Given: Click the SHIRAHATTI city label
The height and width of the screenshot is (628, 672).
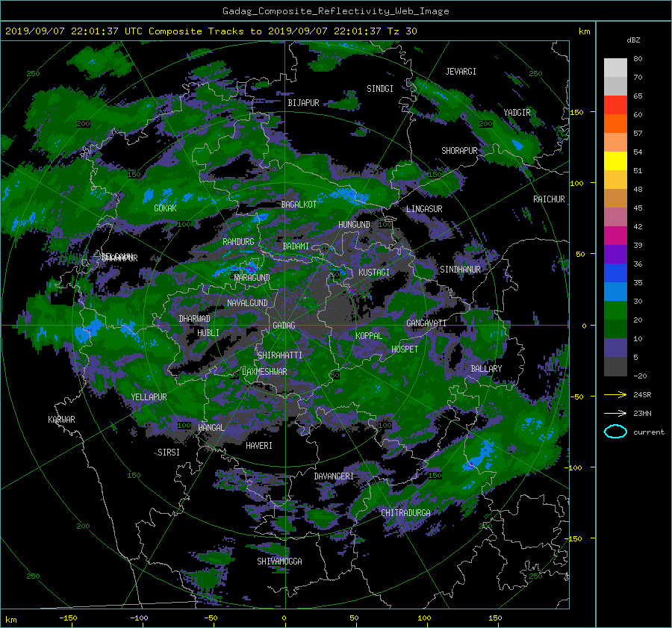Looking at the screenshot, I should click(x=280, y=355).
